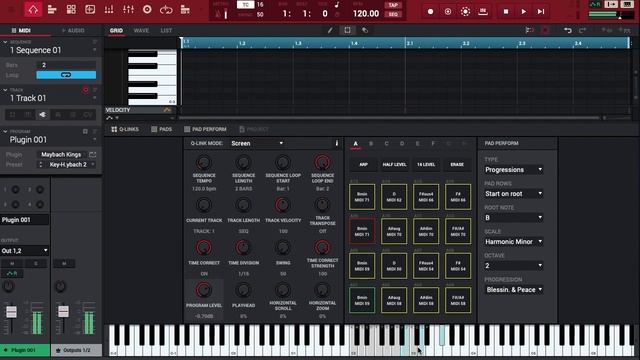
Task: Click the play start button
Action: (541, 12)
